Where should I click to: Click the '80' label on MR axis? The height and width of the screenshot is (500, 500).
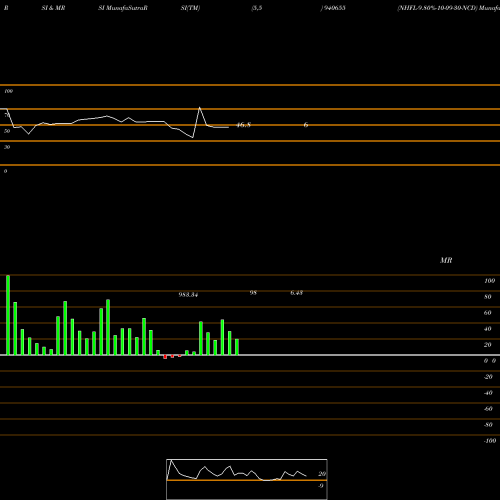click(x=488, y=297)
